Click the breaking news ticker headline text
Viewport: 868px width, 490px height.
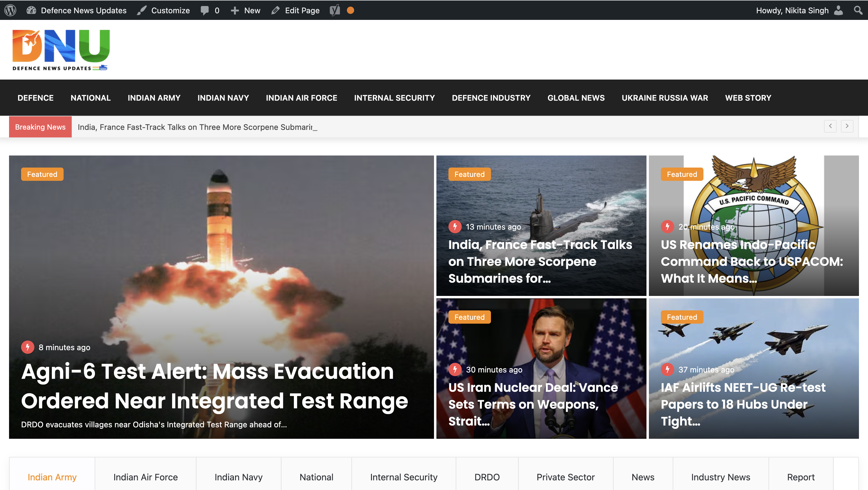tap(197, 127)
